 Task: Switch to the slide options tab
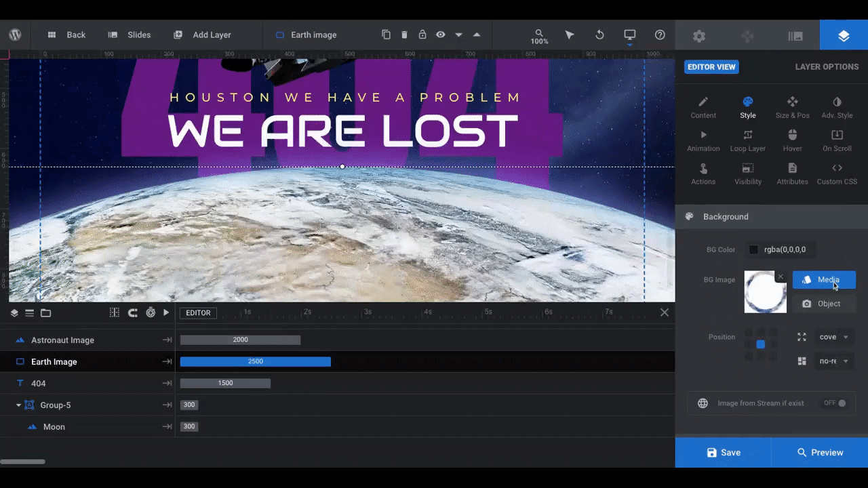[795, 36]
